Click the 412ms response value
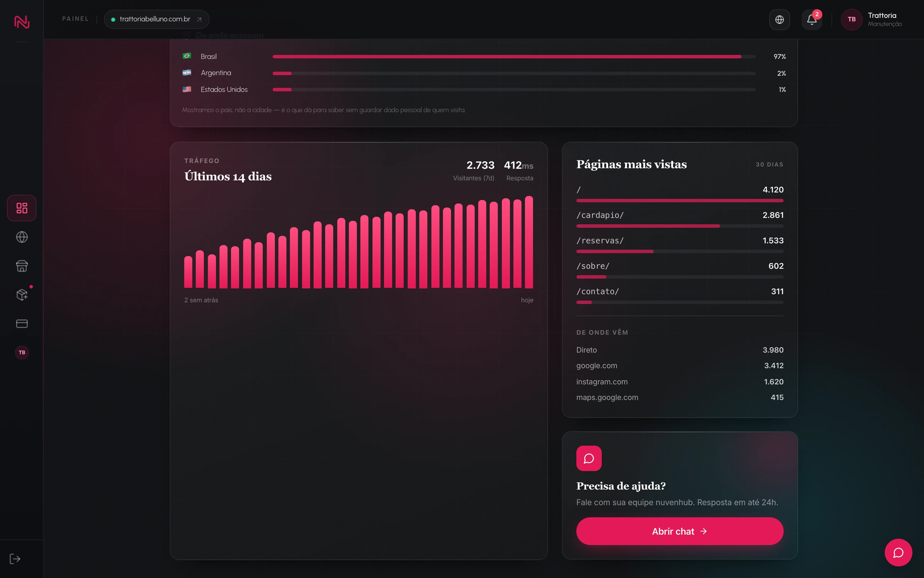This screenshot has width=924, height=578. click(x=519, y=165)
